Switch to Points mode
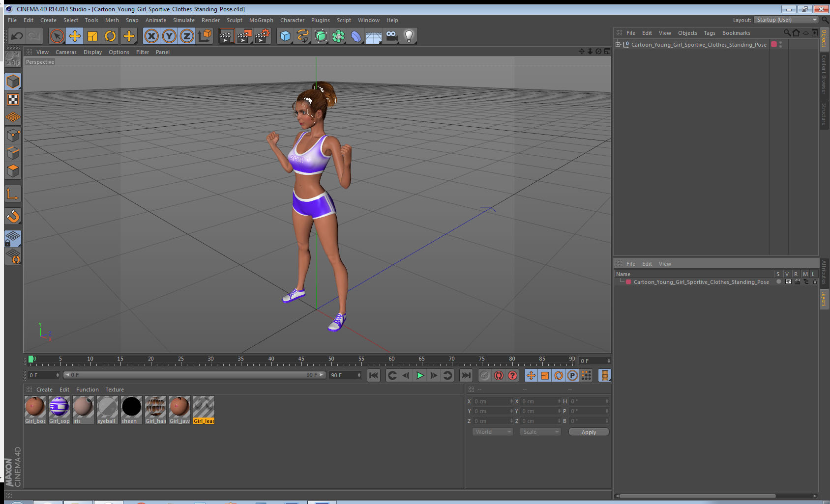Image resolution: width=830 pixels, height=504 pixels. point(13,136)
